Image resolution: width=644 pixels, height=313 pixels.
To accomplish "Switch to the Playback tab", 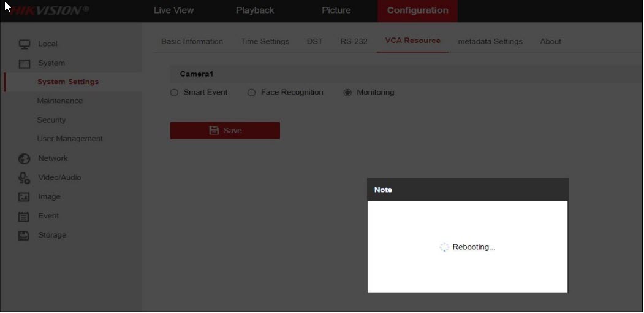I will coord(255,10).
